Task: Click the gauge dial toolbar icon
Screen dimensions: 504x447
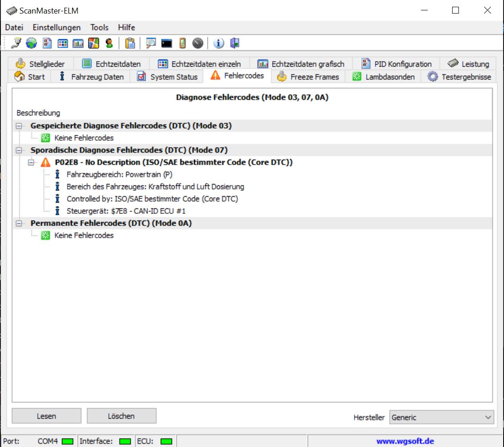Action: pos(198,43)
